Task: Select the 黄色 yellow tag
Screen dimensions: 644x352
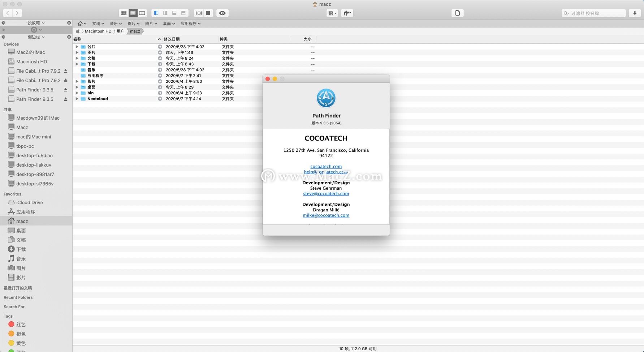Action: 36,343
